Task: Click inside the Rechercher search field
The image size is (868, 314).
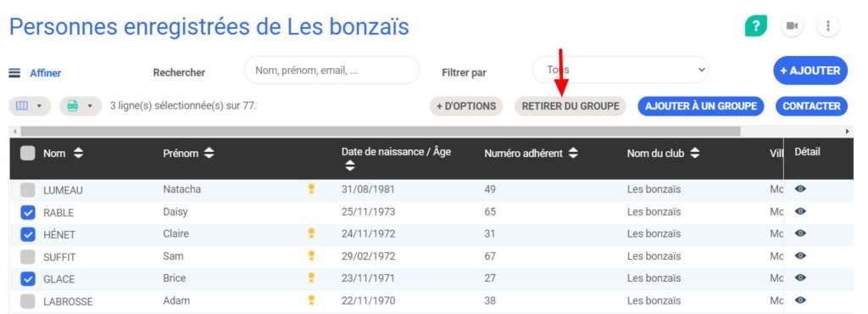Action: tap(331, 70)
